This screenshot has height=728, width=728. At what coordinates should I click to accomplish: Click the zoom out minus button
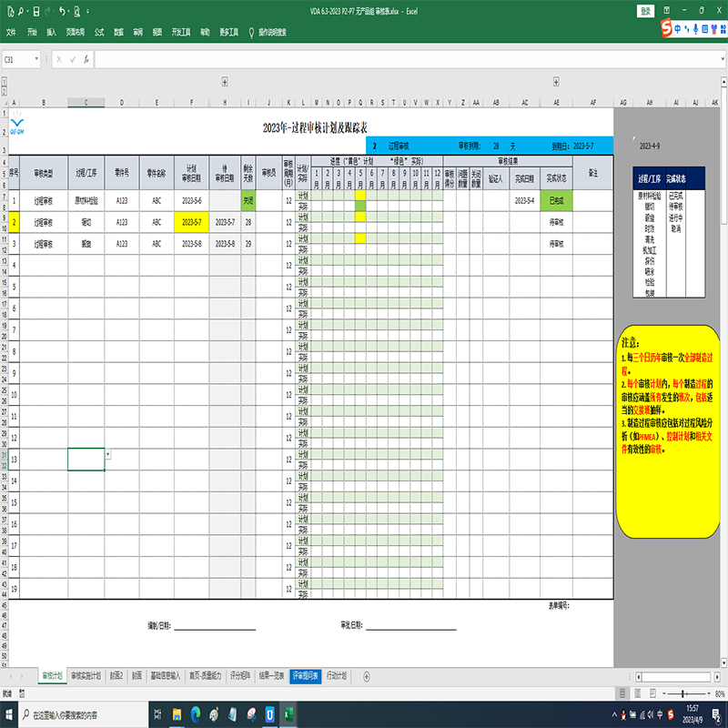click(664, 693)
